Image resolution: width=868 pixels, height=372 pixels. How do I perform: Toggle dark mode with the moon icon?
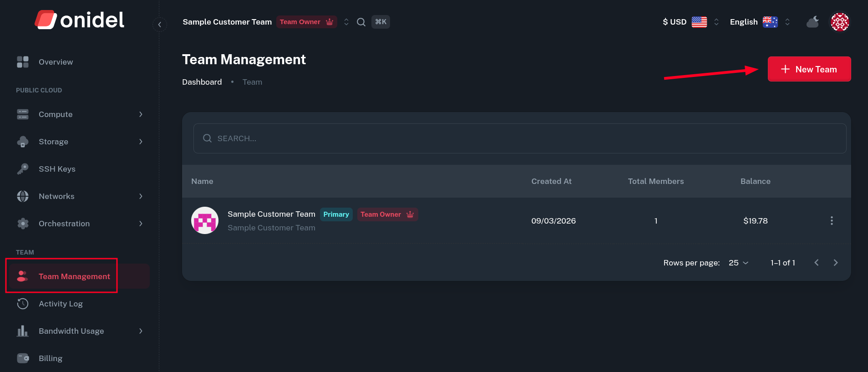click(x=812, y=22)
